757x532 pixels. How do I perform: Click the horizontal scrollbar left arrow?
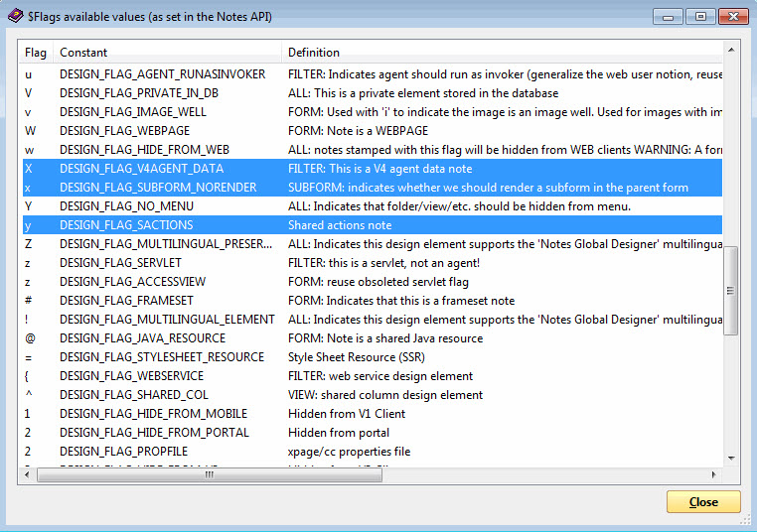coord(29,474)
